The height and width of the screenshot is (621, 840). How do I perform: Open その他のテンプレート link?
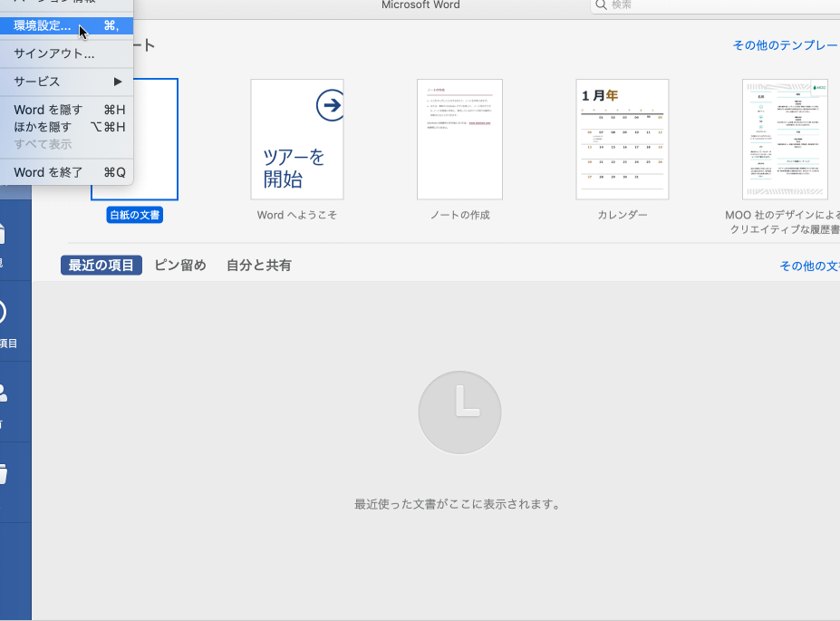[x=786, y=45]
